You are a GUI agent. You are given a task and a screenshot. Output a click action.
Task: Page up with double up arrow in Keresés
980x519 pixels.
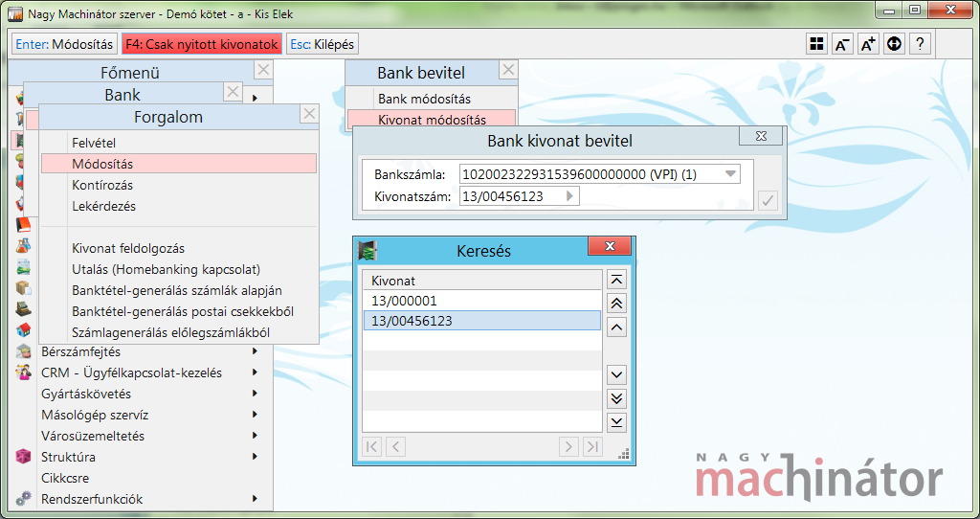coord(617,304)
